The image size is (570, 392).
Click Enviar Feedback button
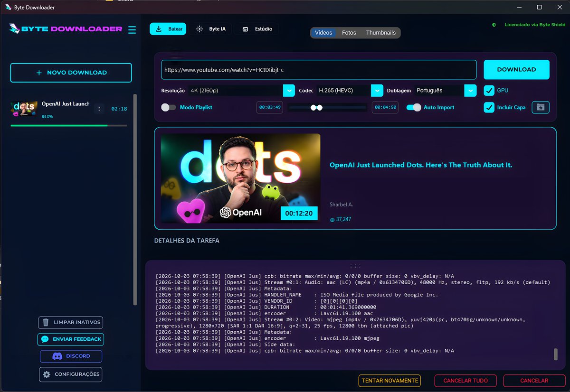point(71,339)
